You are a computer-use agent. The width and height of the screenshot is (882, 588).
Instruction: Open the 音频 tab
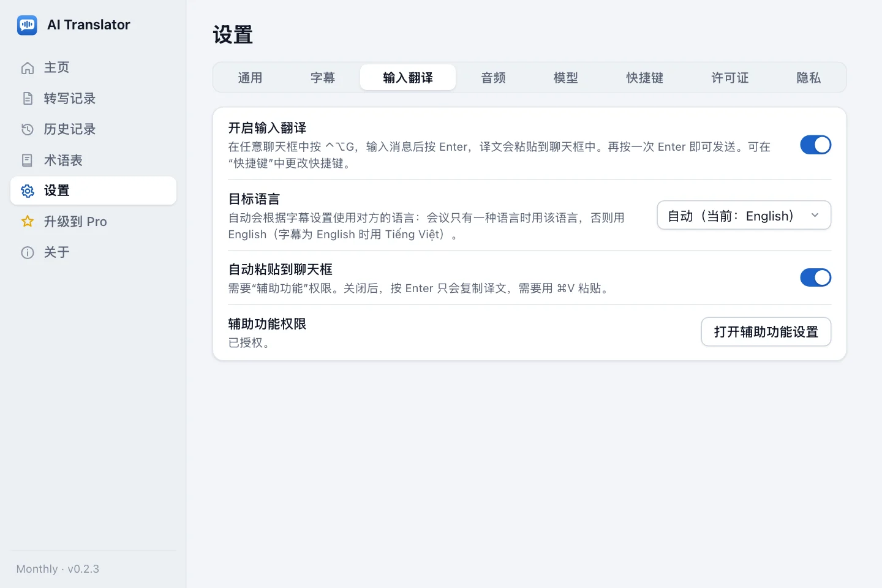493,78
